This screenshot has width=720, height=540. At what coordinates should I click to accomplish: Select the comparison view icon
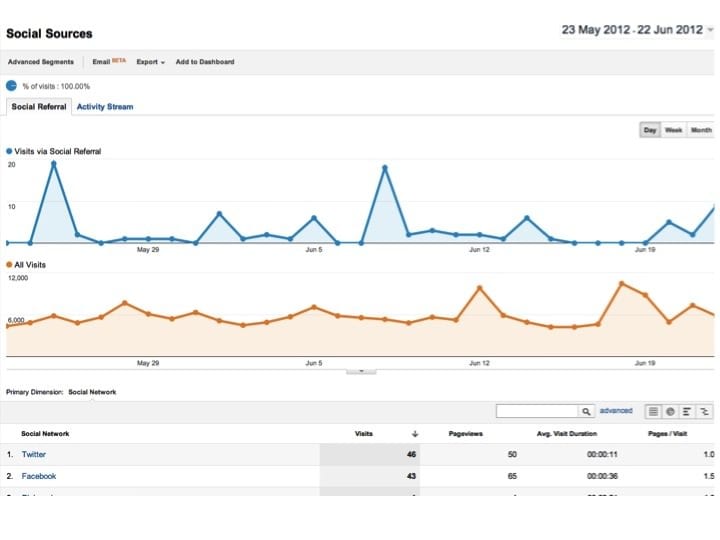(705, 411)
